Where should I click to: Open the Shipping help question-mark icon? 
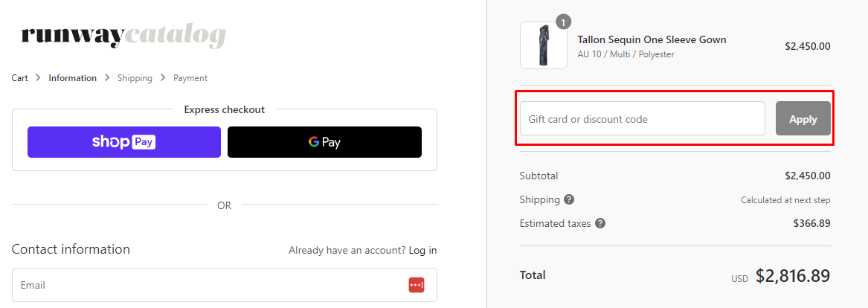coord(569,199)
